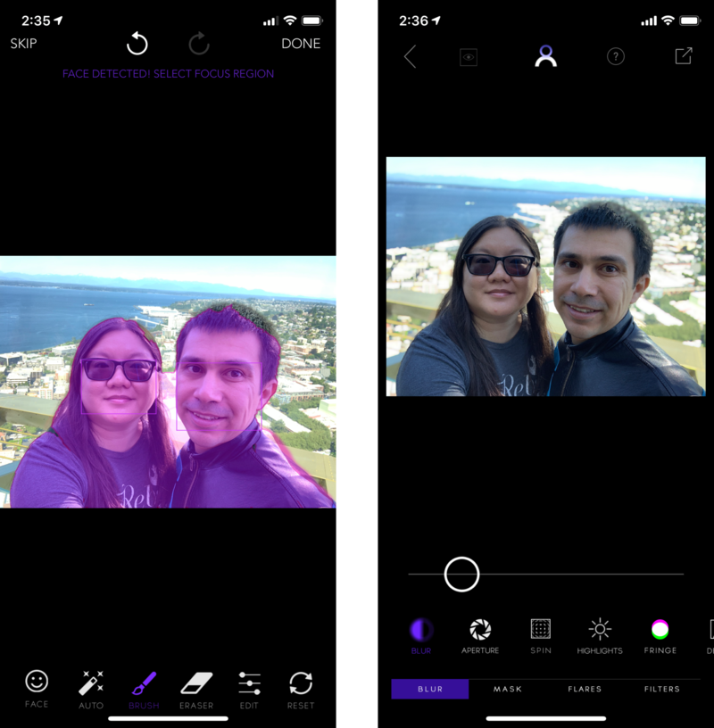714x728 pixels.
Task: Toggle the eye preview icon
Action: coord(469,57)
